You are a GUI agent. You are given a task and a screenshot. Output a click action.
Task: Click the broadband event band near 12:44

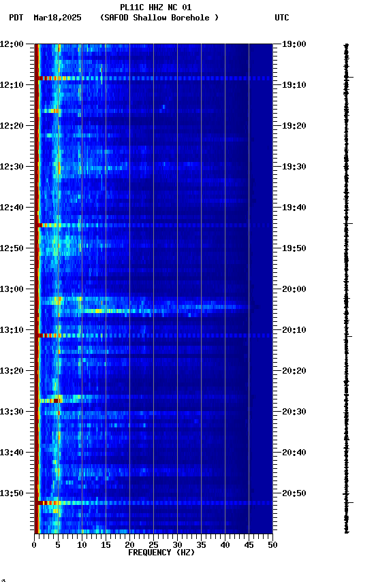click(155, 225)
